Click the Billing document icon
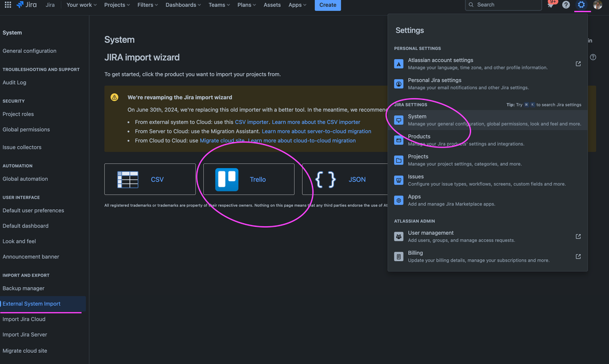609x364 pixels. 398,257
